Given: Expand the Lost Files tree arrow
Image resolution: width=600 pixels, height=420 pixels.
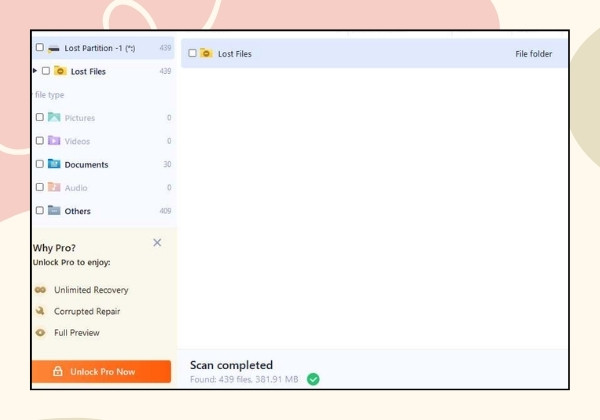Looking at the screenshot, I should coord(35,70).
